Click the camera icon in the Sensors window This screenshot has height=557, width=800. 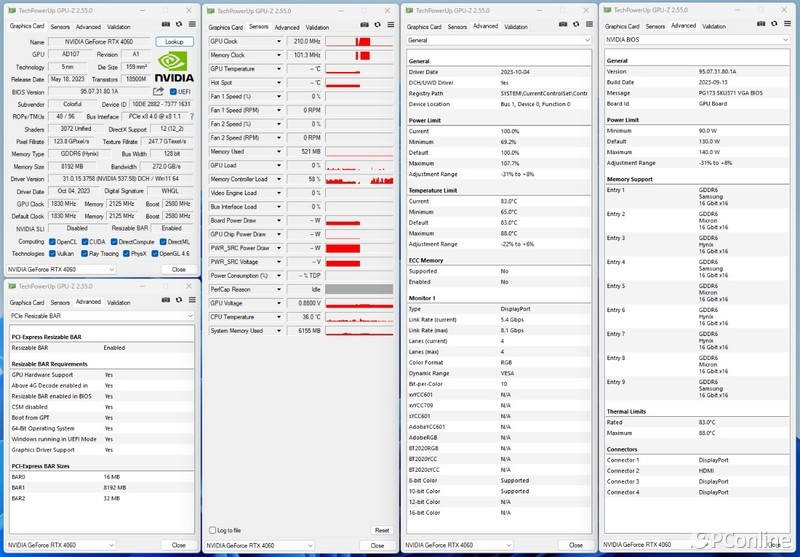click(x=364, y=24)
